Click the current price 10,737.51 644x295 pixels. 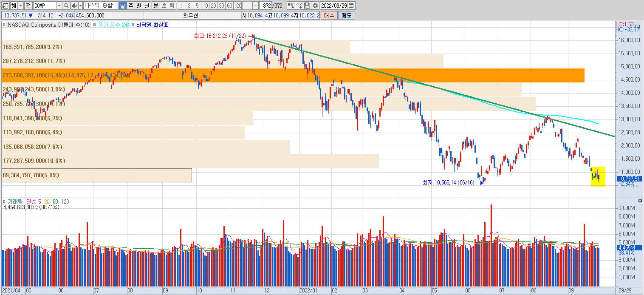click(x=16, y=15)
